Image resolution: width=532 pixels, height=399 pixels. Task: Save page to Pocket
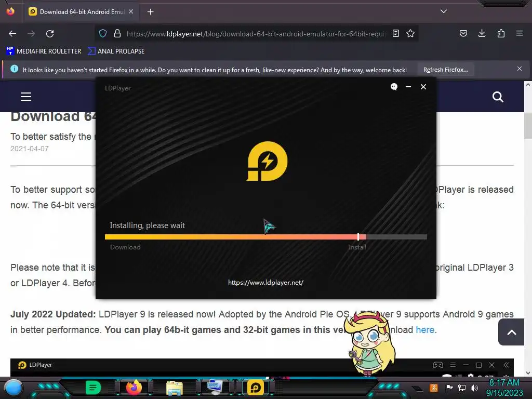tap(463, 33)
